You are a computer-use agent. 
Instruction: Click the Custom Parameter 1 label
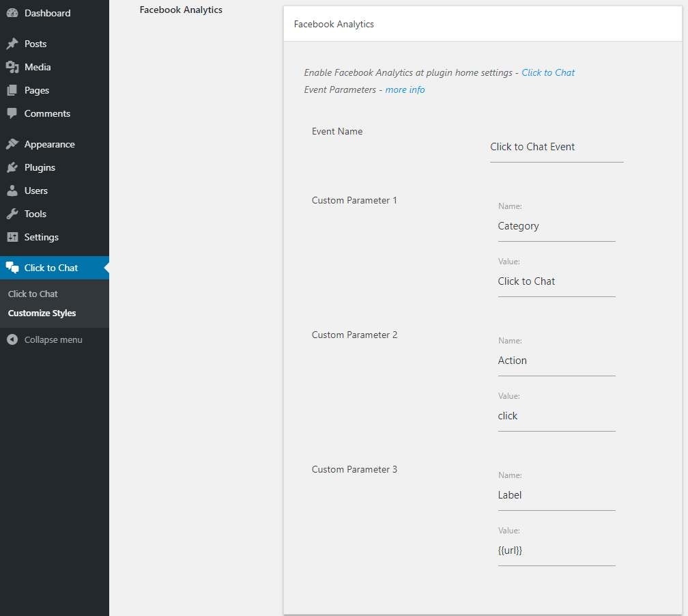tap(354, 200)
